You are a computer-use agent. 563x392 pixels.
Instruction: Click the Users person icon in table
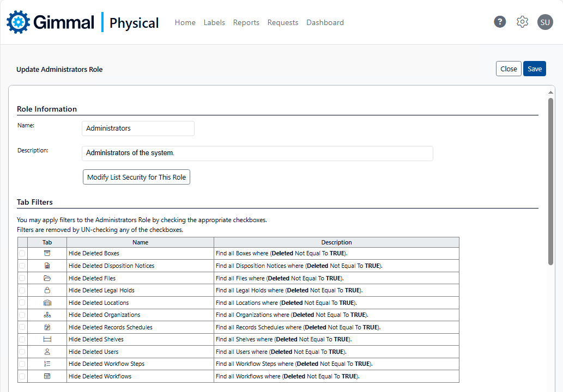47,352
